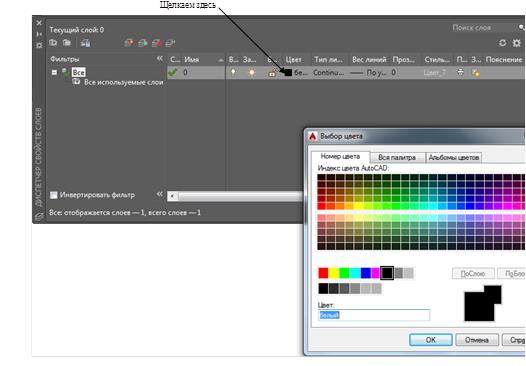Click the 'Проз...' column header

point(404,60)
